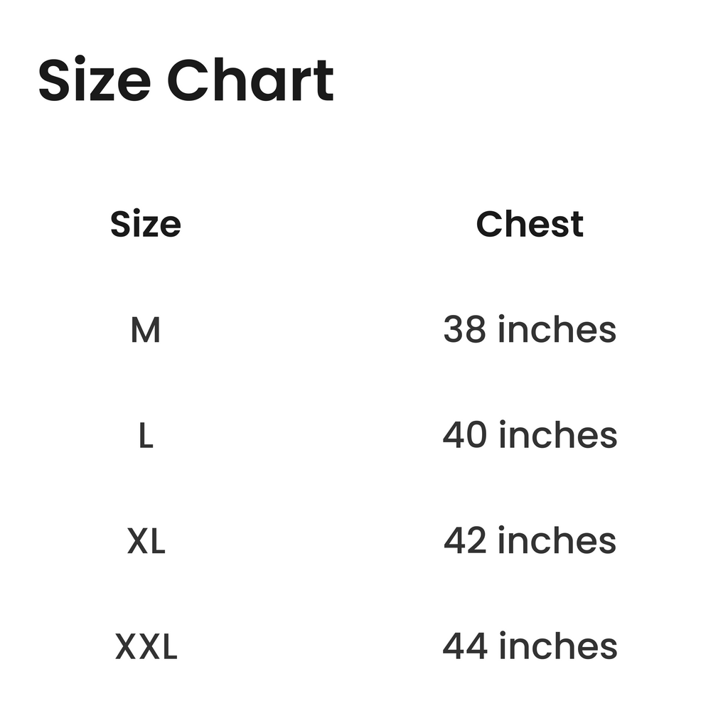The image size is (728, 728).
Task: Click the word "inches" in the M row
Action: 557,330
